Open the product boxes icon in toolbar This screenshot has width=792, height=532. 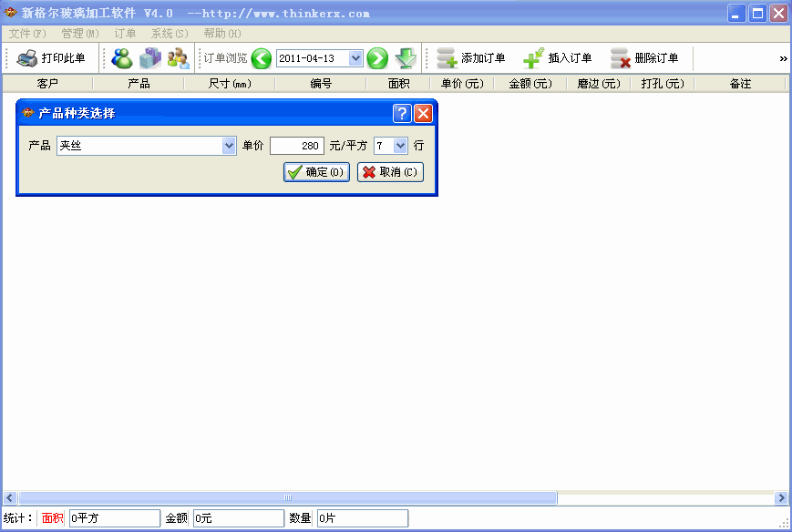point(150,58)
